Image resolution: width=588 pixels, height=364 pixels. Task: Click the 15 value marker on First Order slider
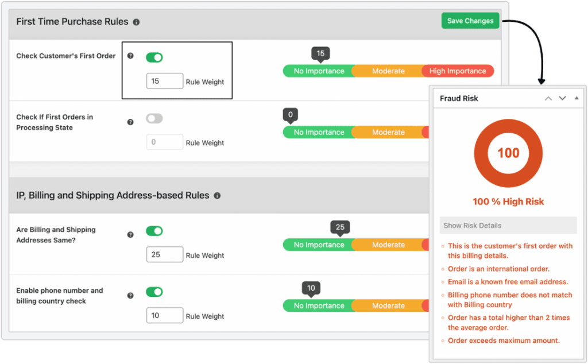[320, 54]
